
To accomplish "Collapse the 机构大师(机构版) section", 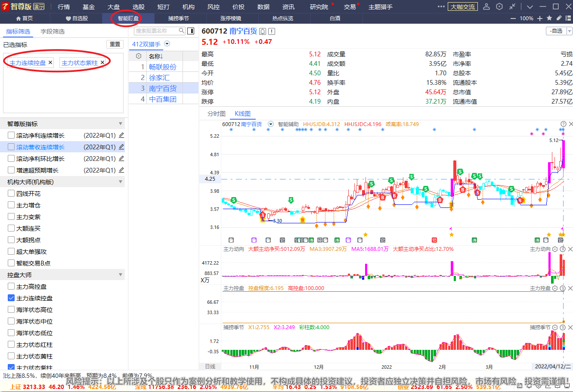I will 121,182.
